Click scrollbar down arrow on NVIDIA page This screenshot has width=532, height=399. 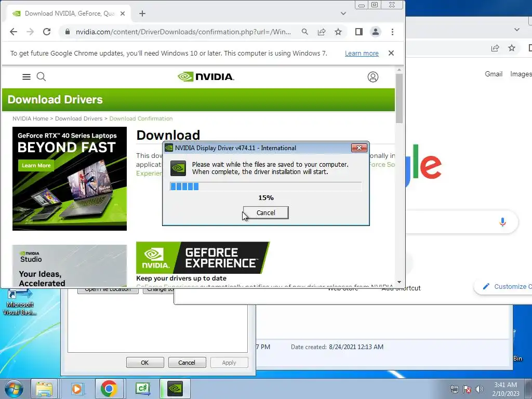[399, 282]
